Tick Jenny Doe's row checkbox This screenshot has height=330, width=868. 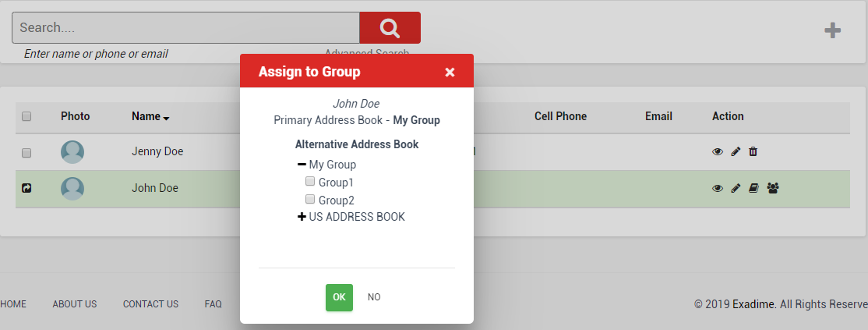(26, 152)
